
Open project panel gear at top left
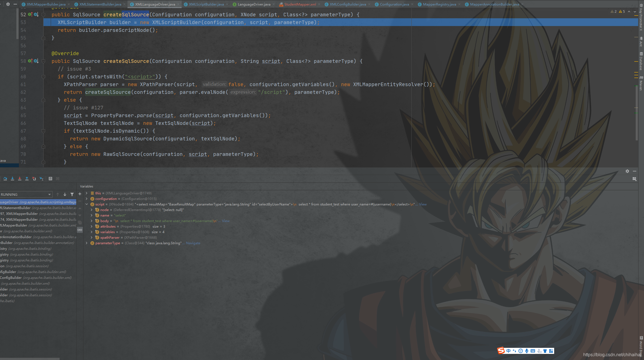click(8, 4)
